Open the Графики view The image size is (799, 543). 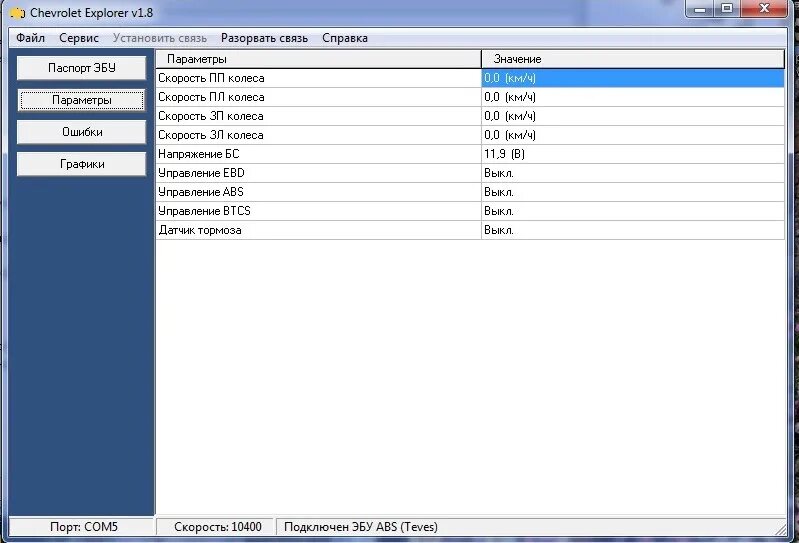pyautogui.click(x=82, y=164)
